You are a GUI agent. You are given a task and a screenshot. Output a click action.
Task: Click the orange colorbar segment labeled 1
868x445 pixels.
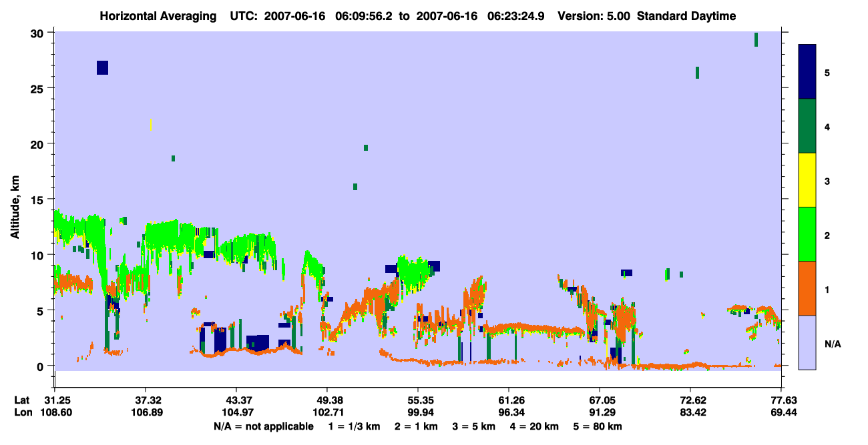(x=807, y=288)
